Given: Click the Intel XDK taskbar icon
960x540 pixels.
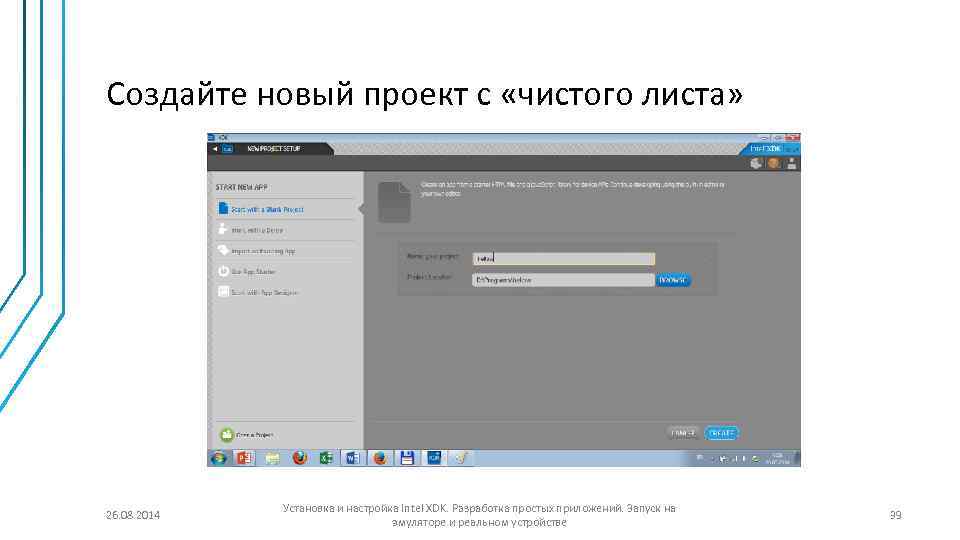Looking at the screenshot, I should (x=433, y=458).
